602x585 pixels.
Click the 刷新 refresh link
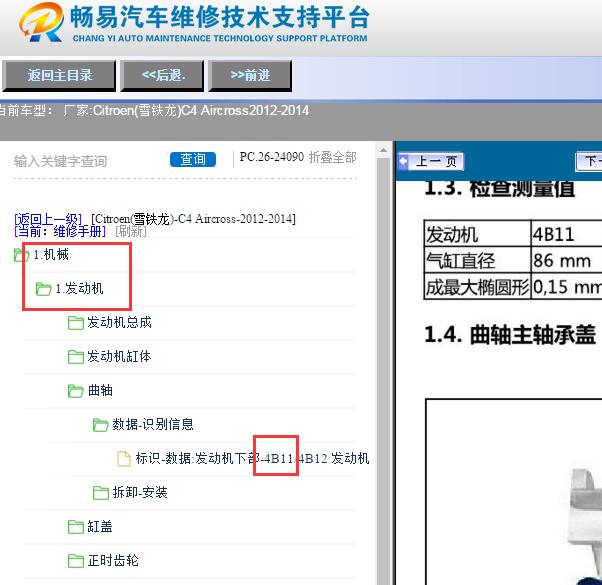(x=131, y=231)
